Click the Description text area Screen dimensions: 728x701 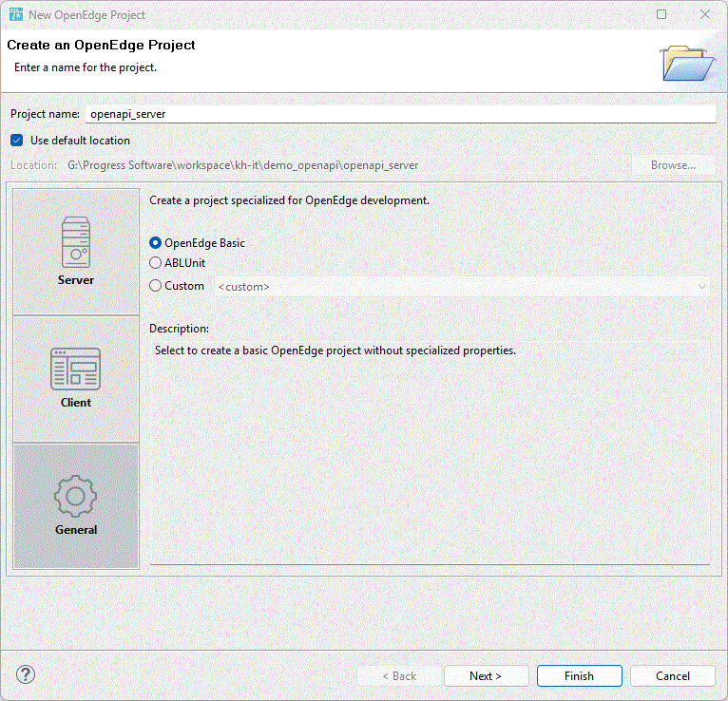coord(430,453)
